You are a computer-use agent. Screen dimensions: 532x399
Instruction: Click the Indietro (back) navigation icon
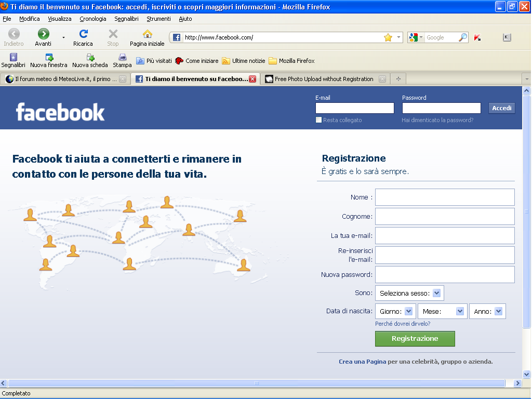13,36
